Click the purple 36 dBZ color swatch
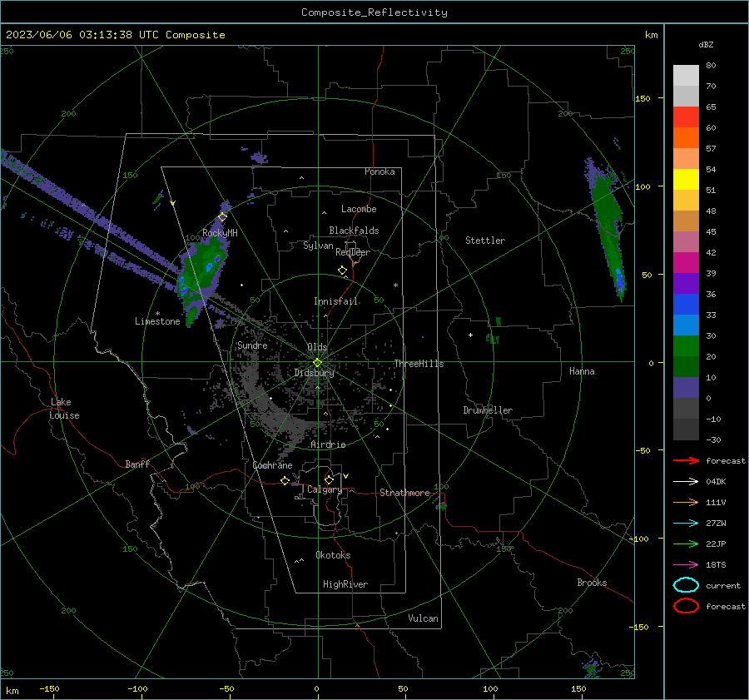749x700 pixels. 686,283
